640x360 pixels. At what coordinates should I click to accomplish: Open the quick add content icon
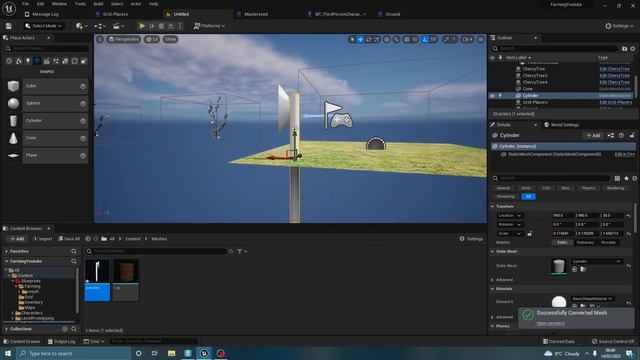(x=81, y=26)
